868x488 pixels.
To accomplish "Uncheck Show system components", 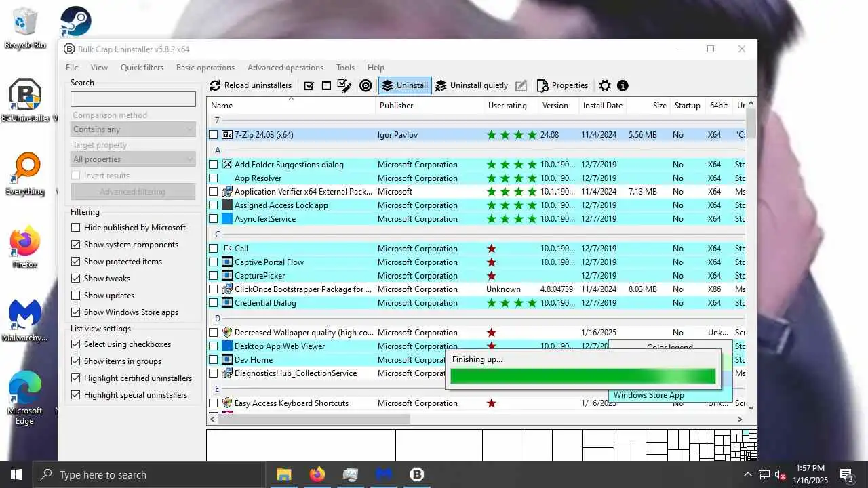I will 76,245.
